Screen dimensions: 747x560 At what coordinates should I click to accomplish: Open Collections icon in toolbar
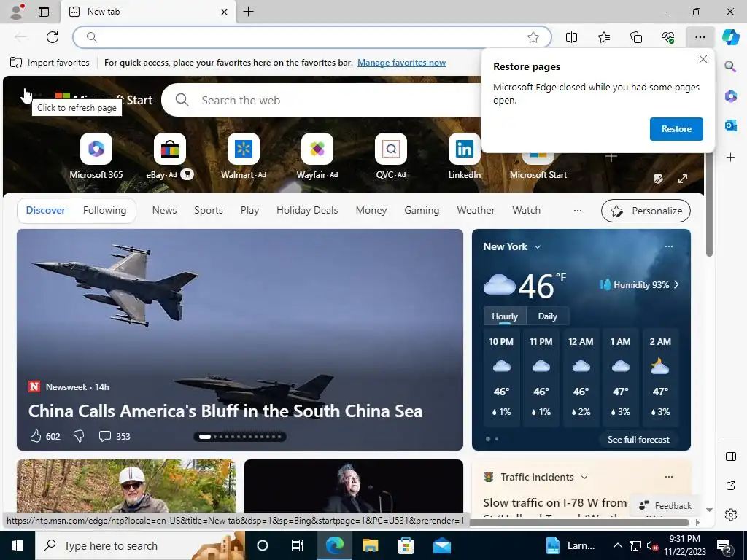pos(636,37)
